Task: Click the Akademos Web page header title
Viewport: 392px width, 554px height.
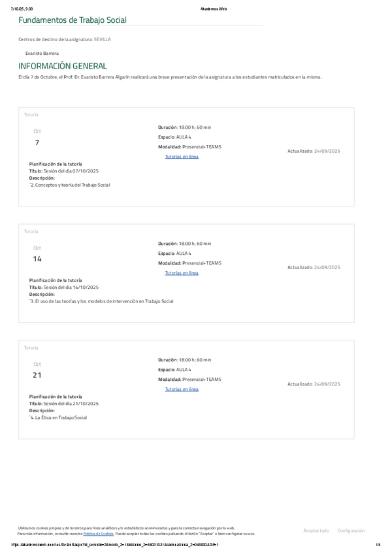Action: coord(214,9)
